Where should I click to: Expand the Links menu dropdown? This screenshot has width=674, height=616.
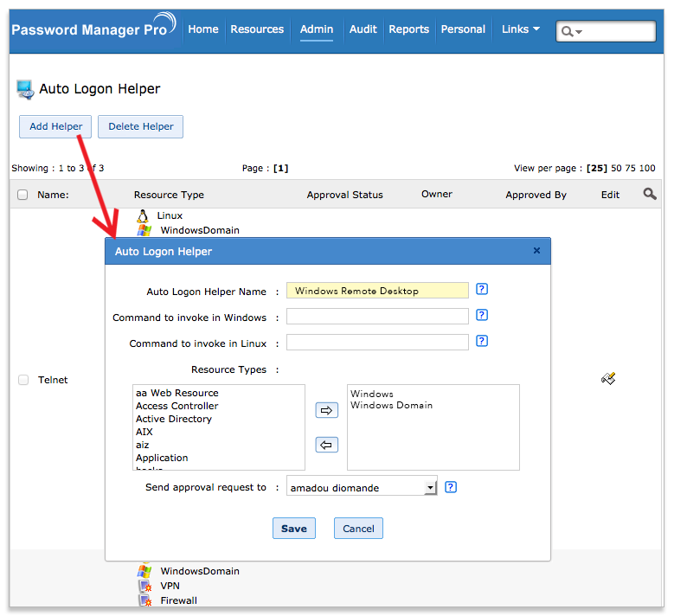point(521,29)
